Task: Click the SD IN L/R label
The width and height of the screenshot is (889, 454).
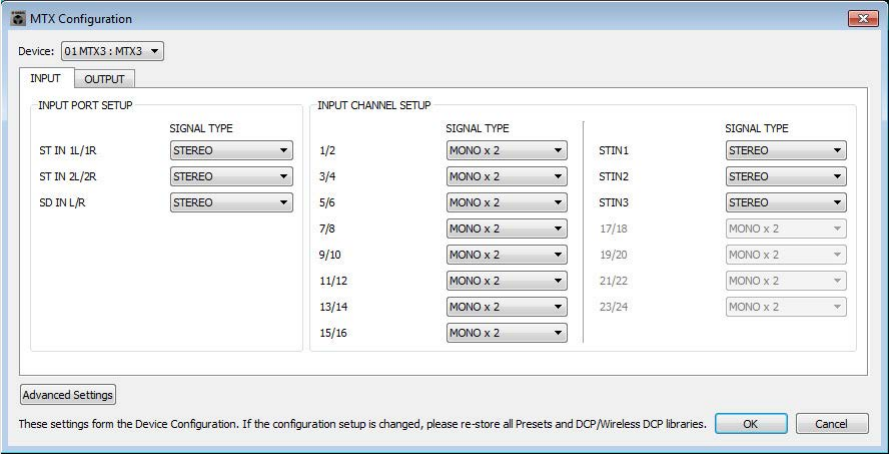Action: pyautogui.click(x=62, y=203)
